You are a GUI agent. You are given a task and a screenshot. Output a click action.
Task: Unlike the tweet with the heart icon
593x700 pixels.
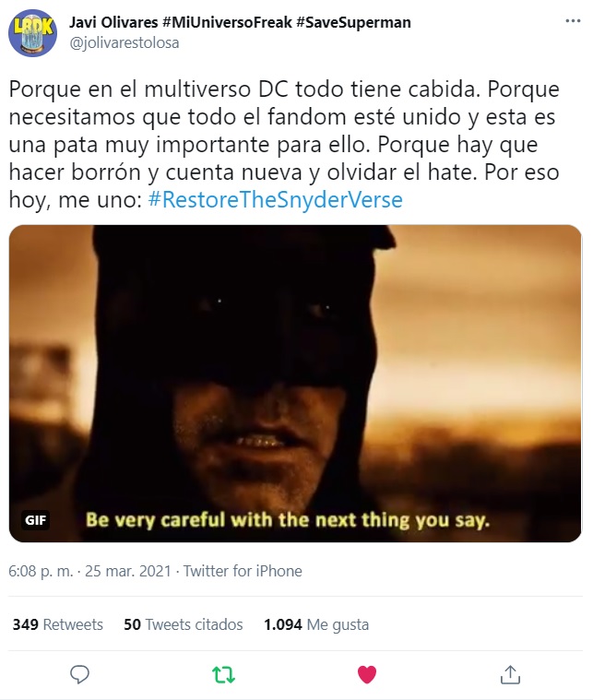367,674
